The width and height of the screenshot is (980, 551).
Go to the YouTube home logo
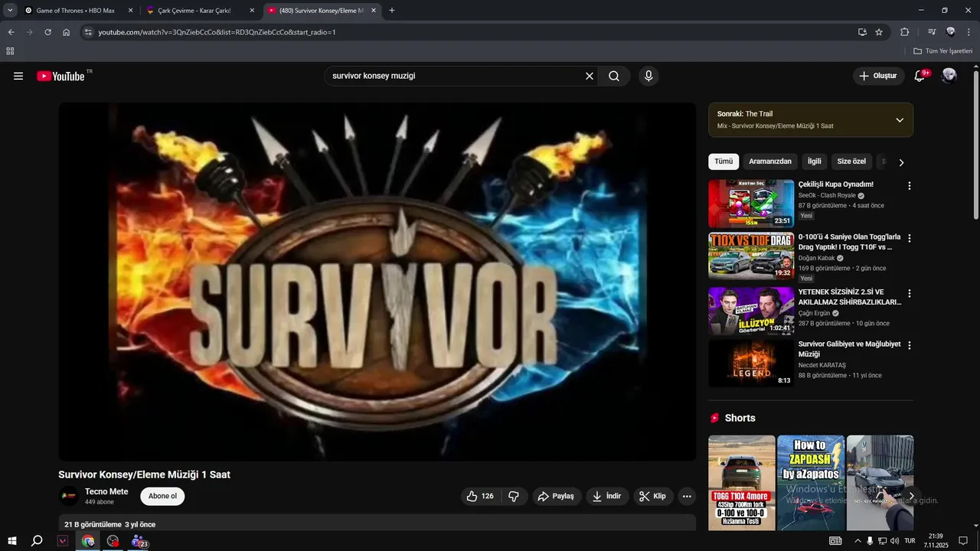pyautogui.click(x=61, y=76)
